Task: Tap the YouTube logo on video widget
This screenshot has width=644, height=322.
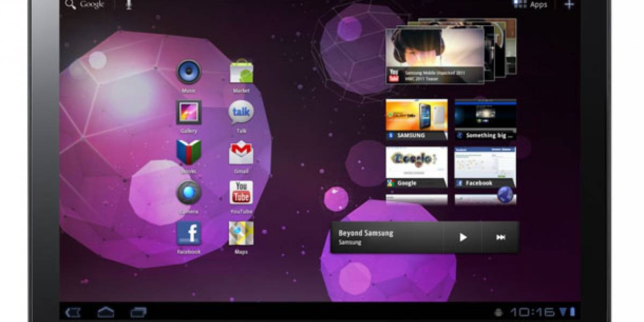Action: 394,75
